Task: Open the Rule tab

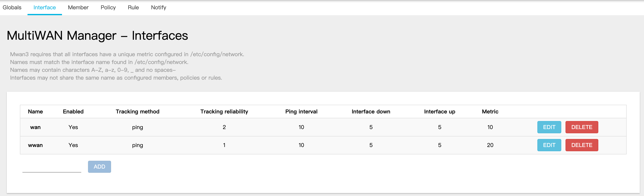Action: [133, 7]
